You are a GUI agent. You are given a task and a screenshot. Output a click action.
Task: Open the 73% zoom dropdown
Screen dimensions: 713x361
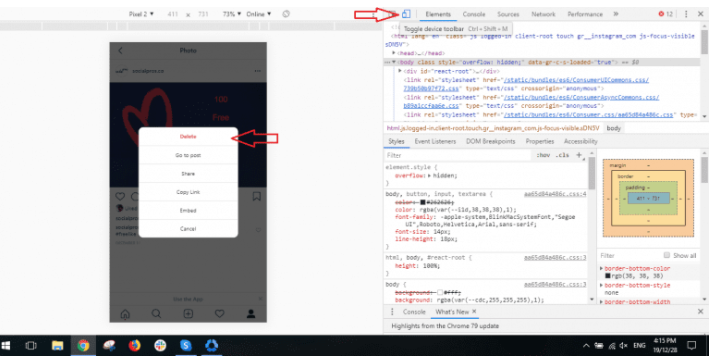(x=231, y=14)
